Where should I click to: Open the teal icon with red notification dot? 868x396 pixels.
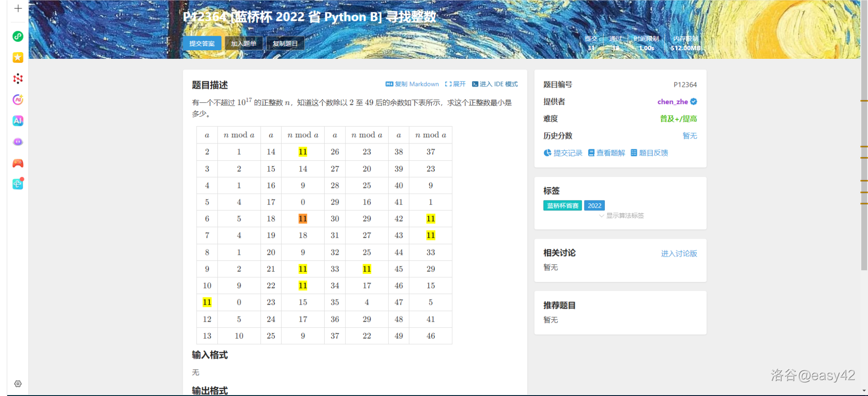18,184
